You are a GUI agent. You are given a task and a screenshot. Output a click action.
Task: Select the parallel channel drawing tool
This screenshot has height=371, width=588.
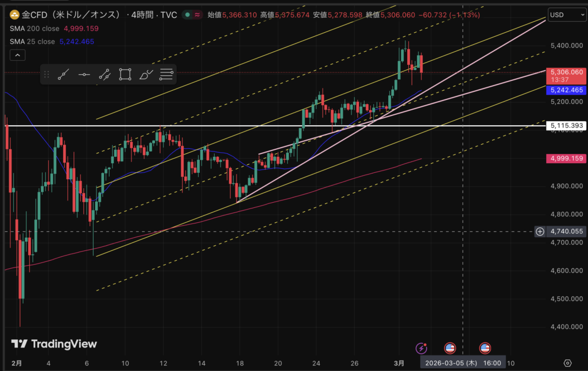pyautogui.click(x=105, y=74)
